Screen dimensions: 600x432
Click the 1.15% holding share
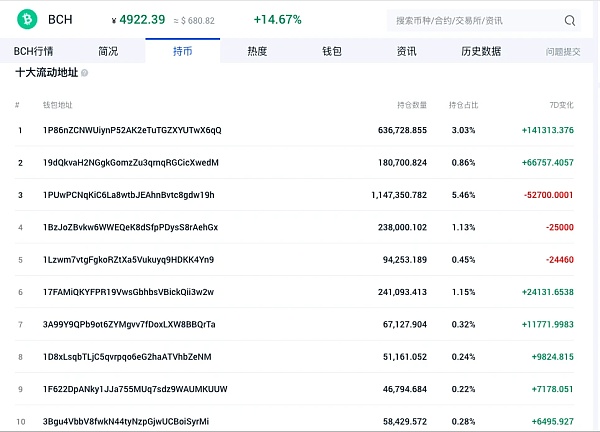tap(463, 292)
